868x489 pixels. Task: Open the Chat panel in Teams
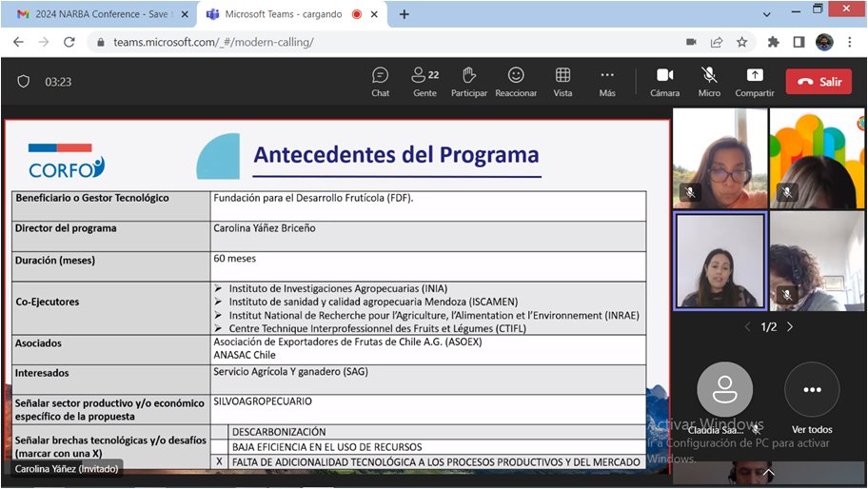coord(381,82)
